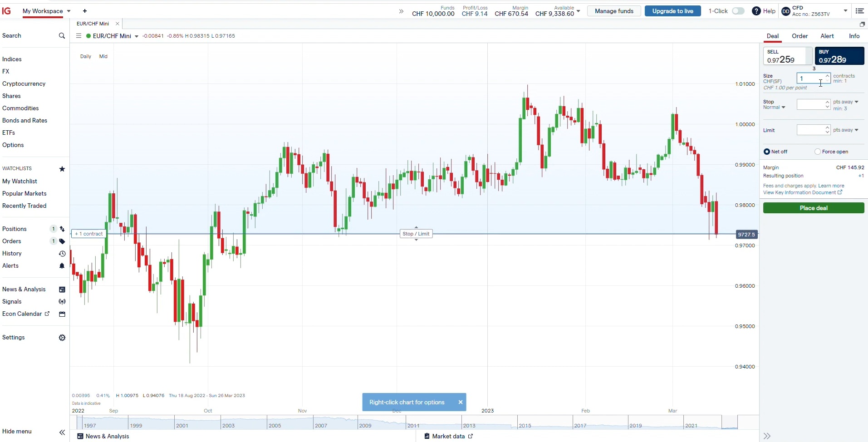Click the watchlists star icon
Screen dimensions: 868x442
(62, 169)
